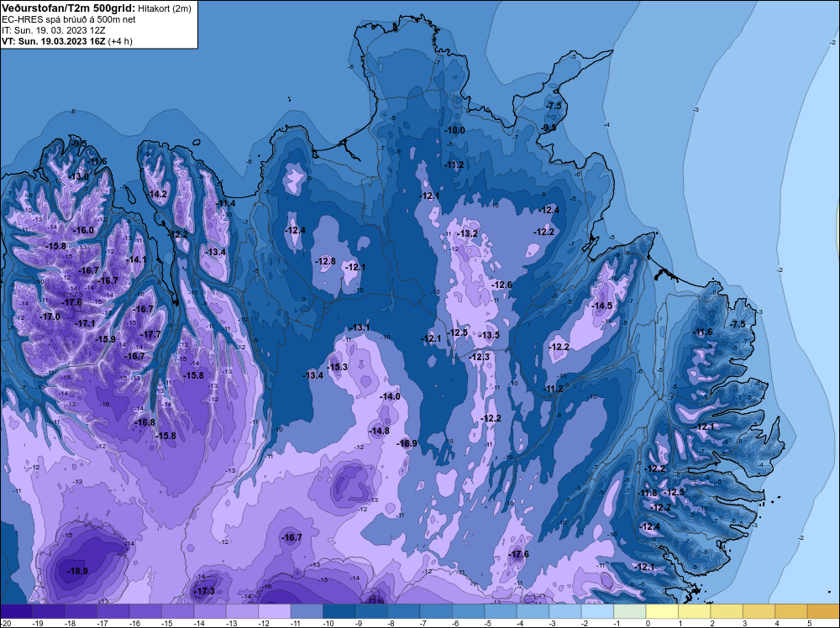Image resolution: width=840 pixels, height=628 pixels.
Task: Click the -15.3 temperature label
Action: [x=337, y=367]
